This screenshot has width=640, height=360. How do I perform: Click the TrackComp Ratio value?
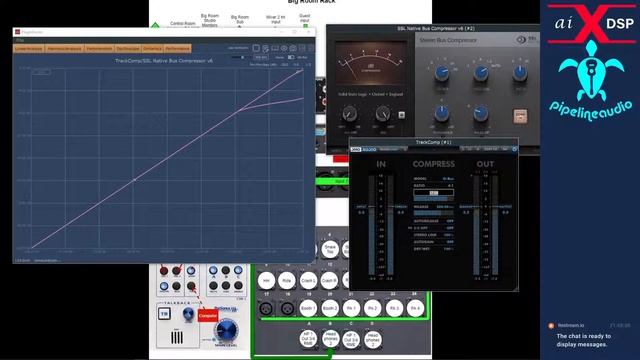click(451, 186)
